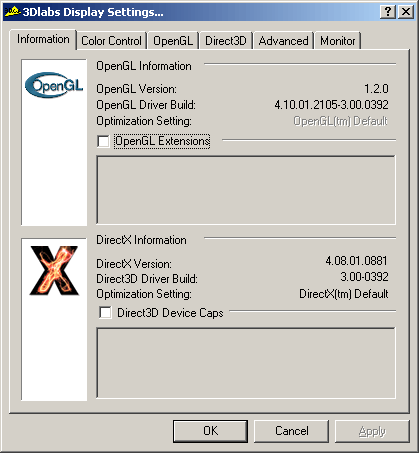Enable the OpenGL Extensions checkbox
The image size is (419, 453).
click(x=103, y=141)
